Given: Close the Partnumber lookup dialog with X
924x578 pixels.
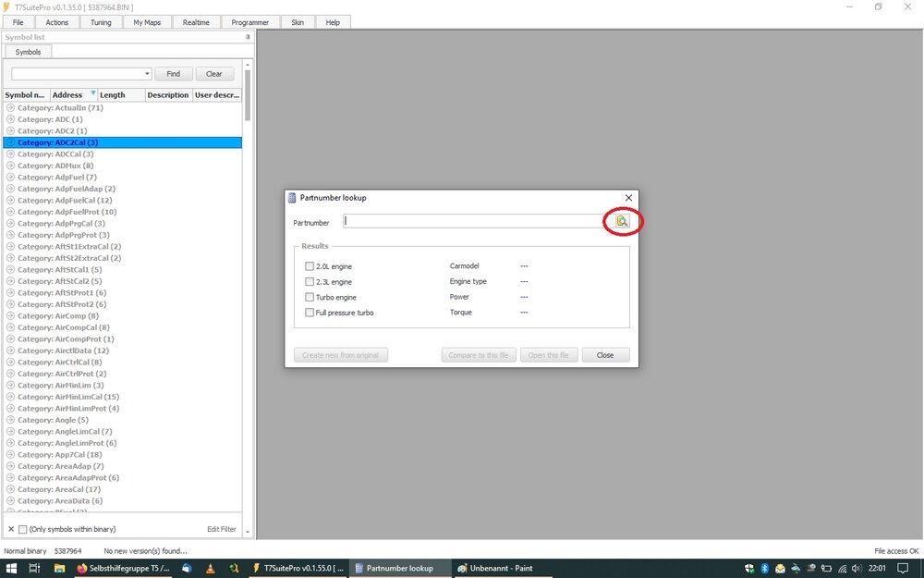Looking at the screenshot, I should click(x=628, y=198).
